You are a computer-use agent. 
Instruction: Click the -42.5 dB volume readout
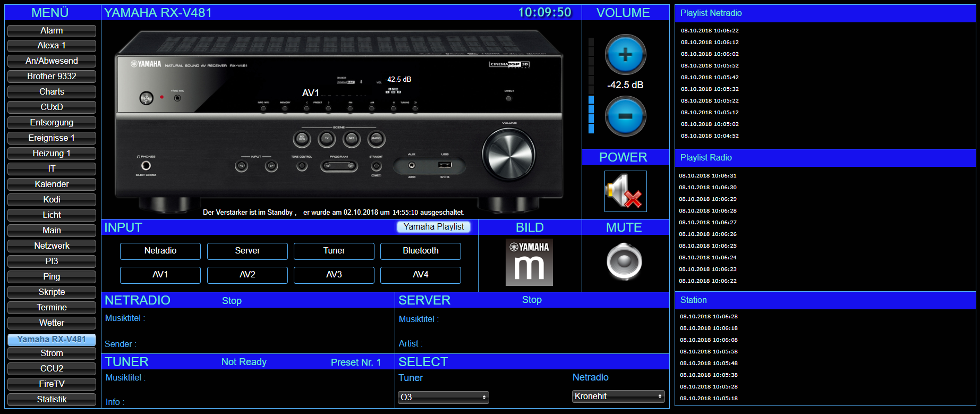(x=625, y=85)
